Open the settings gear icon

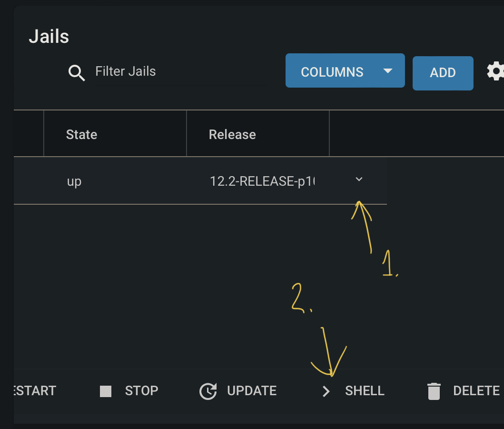tap(496, 71)
